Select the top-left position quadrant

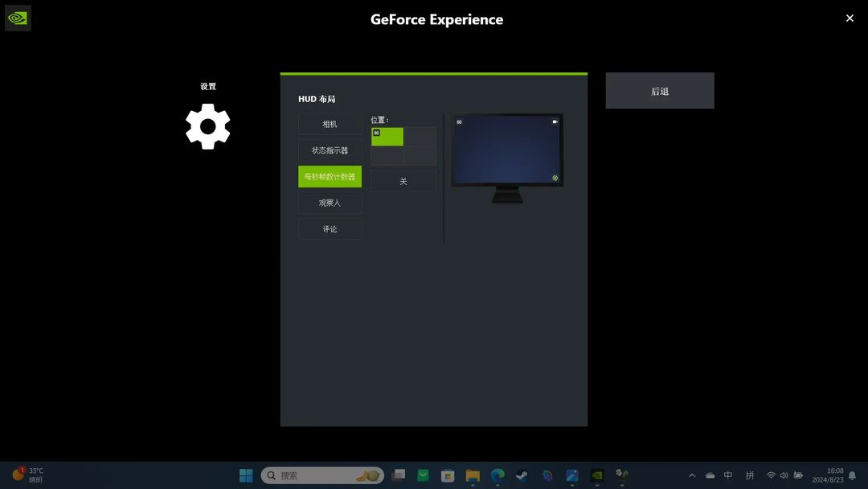[387, 136]
